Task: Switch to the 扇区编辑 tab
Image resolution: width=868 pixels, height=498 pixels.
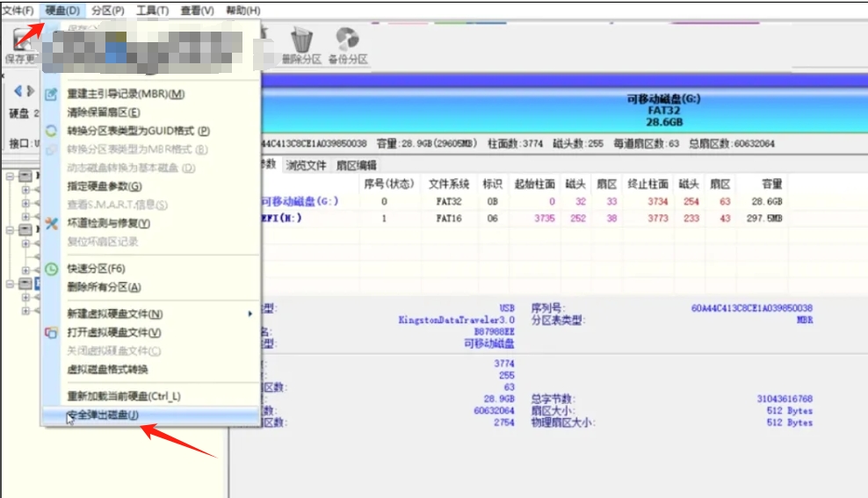Action: [x=357, y=165]
